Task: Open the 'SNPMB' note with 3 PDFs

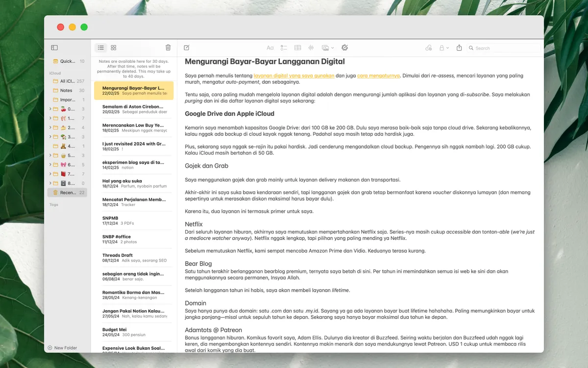Action: (134, 221)
